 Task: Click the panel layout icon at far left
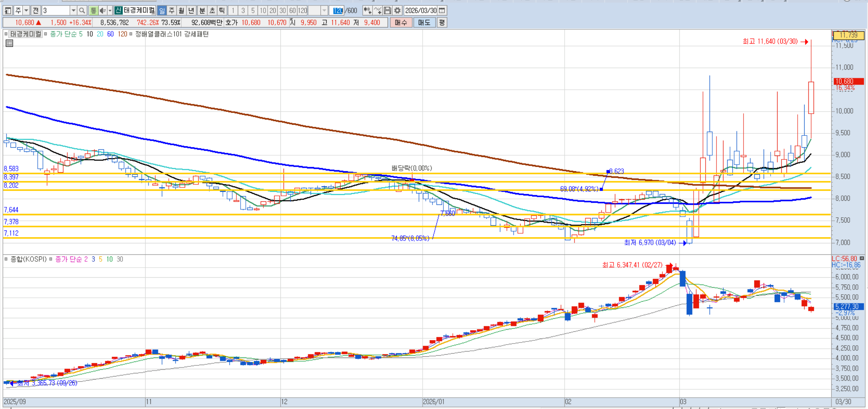tap(8, 11)
